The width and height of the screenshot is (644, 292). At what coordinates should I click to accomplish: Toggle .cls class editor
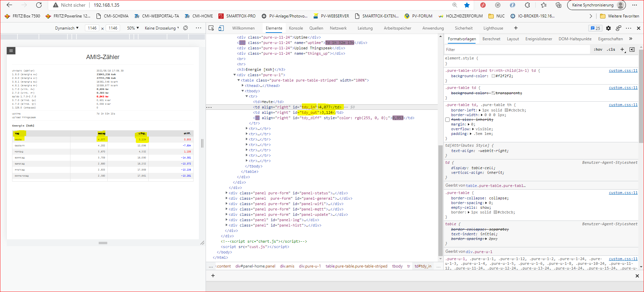point(611,50)
